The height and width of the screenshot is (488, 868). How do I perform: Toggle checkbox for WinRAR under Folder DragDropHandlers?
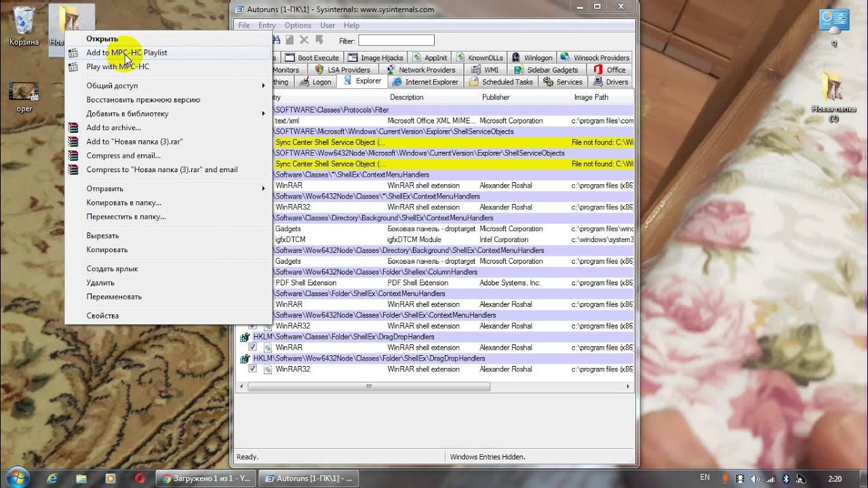click(x=252, y=347)
